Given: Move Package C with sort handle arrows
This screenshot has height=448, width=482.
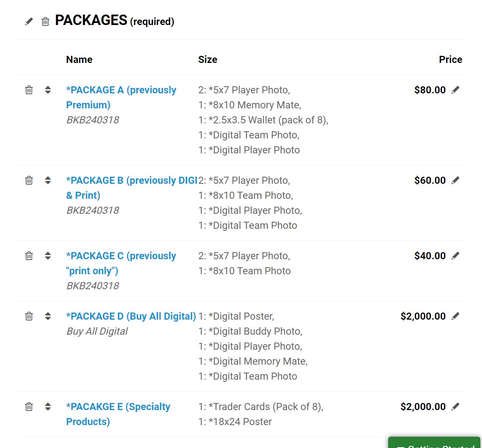Looking at the screenshot, I should (48, 255).
